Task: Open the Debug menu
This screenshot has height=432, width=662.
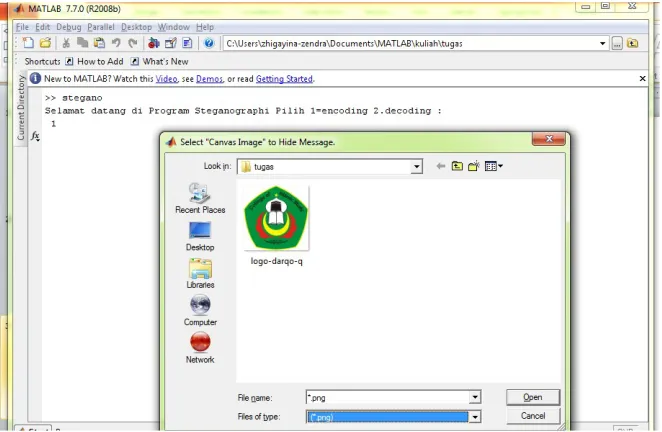Action: (x=69, y=27)
